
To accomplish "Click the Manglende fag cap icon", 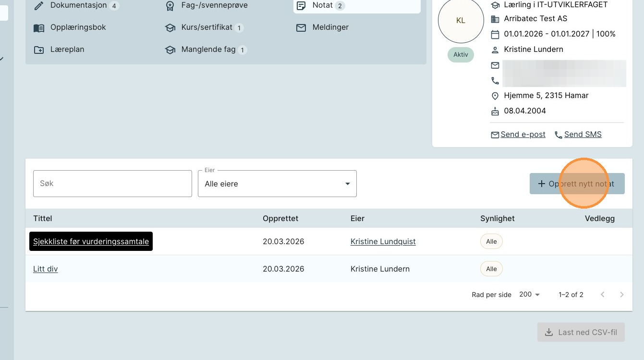I will (x=170, y=50).
